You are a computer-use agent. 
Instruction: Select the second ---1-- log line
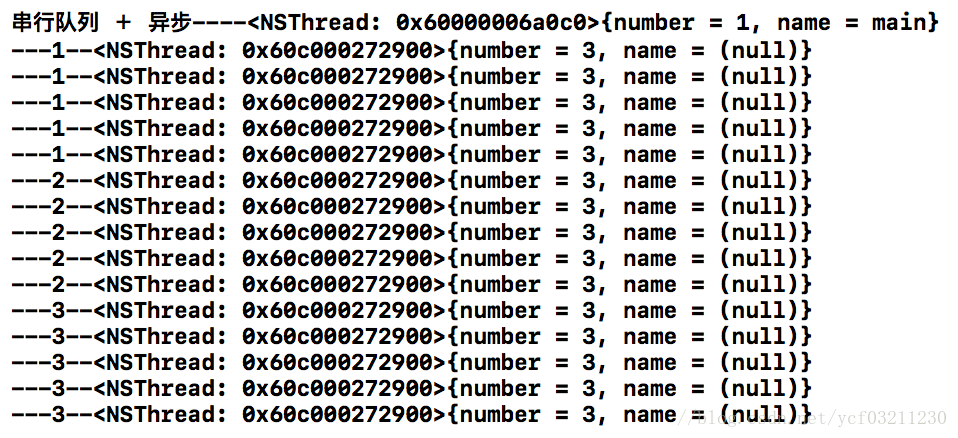pos(412,76)
